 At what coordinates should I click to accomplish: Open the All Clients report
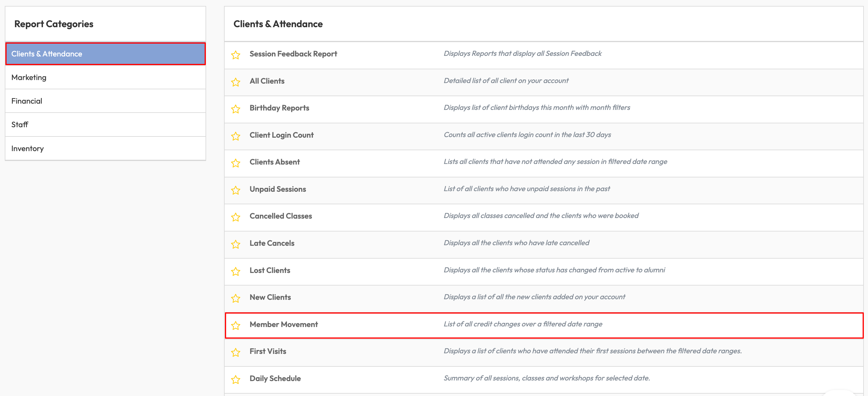coord(267,81)
